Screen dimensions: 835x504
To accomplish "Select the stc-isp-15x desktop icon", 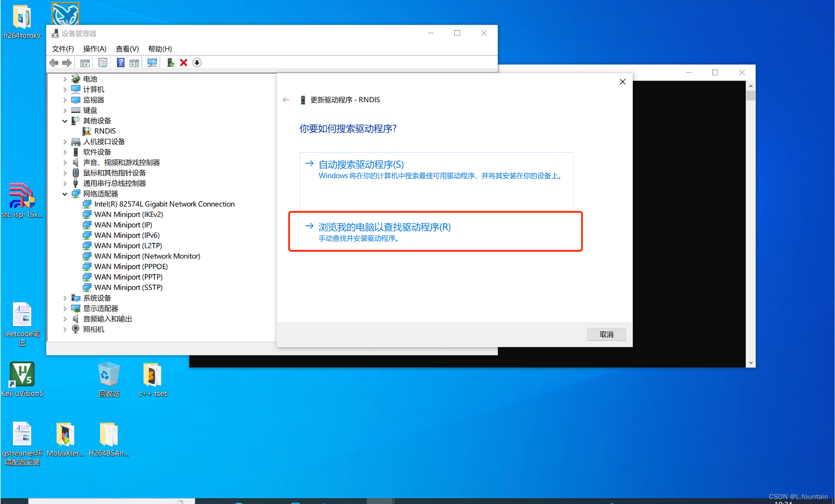I will pos(22,201).
